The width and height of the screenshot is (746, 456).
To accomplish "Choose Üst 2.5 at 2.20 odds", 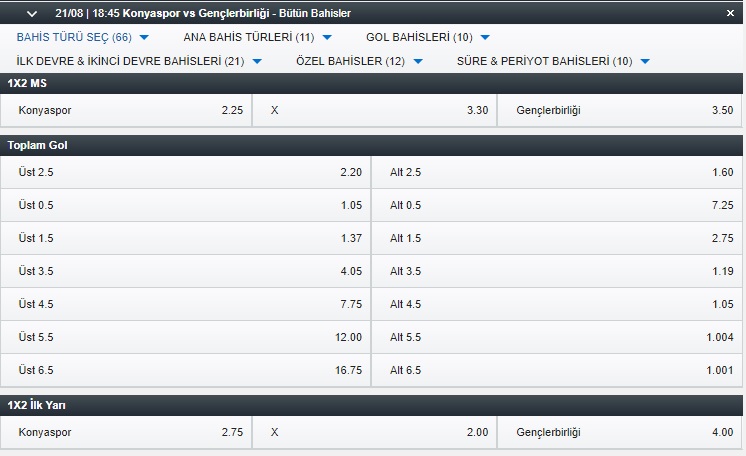I will coord(186,172).
